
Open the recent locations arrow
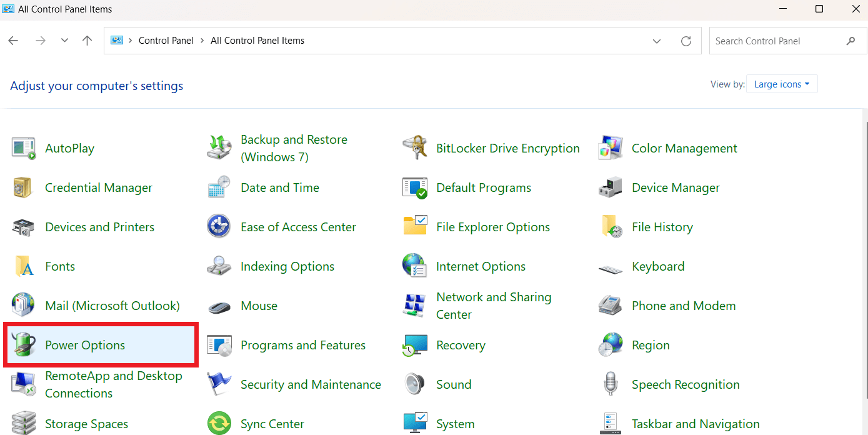click(x=64, y=41)
